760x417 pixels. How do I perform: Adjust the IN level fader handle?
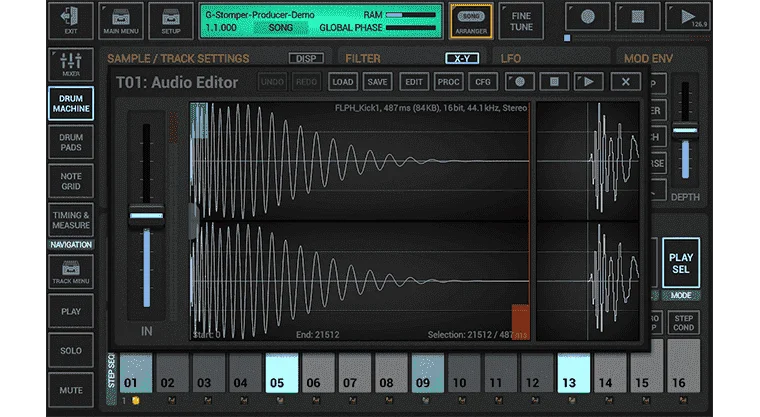[146, 216]
